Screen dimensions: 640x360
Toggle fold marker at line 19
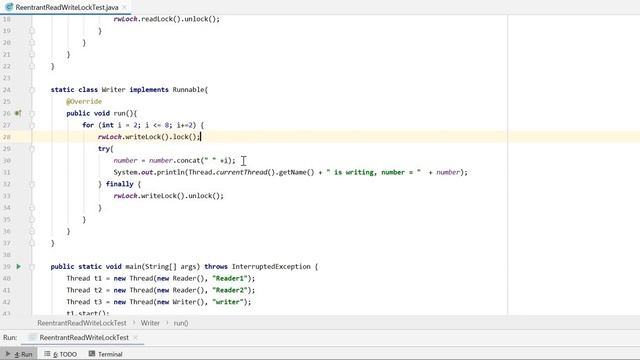(x=32, y=31)
